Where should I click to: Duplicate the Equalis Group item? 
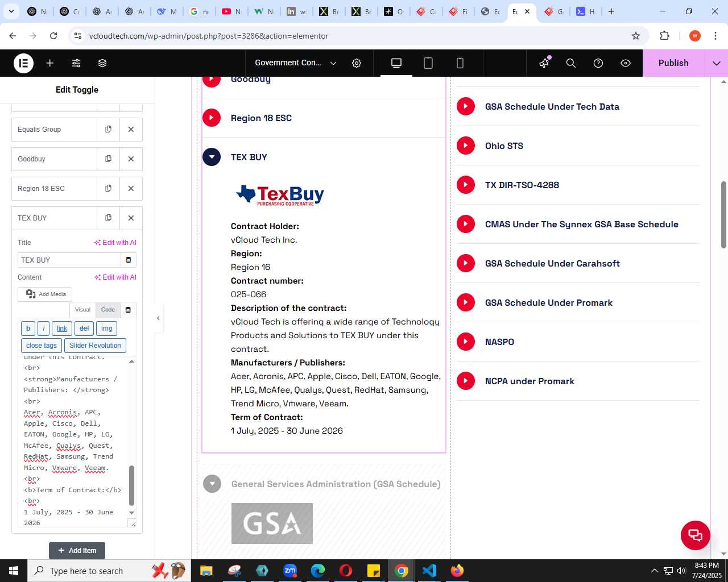point(108,130)
